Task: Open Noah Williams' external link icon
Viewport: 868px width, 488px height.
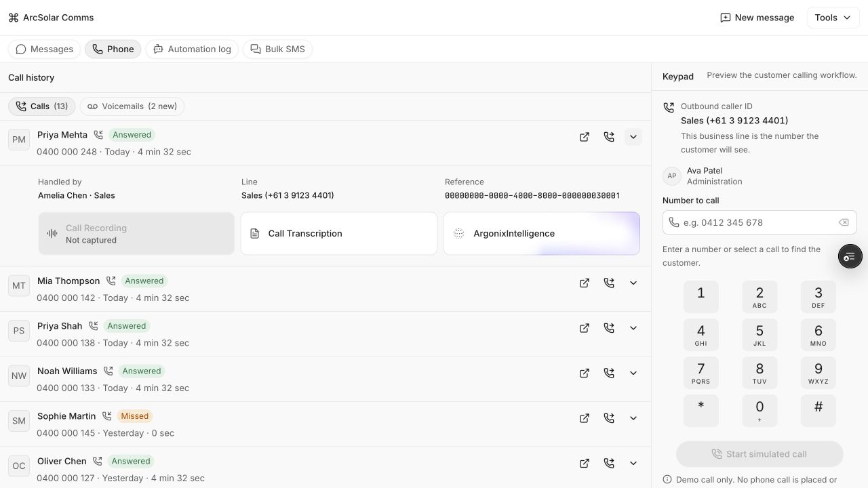Action: click(585, 373)
